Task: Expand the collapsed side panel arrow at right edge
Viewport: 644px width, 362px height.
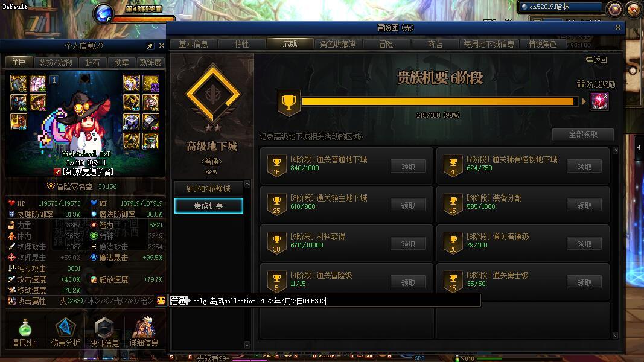Action: (639, 147)
